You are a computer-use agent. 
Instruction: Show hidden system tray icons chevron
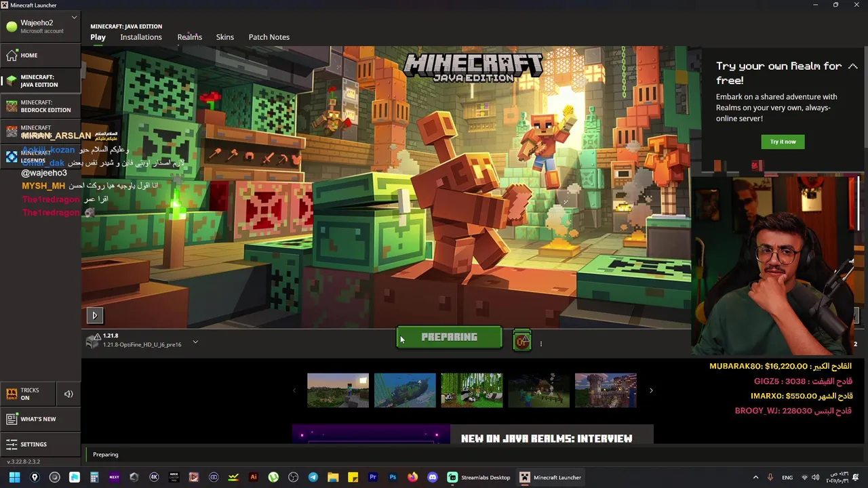(x=755, y=477)
